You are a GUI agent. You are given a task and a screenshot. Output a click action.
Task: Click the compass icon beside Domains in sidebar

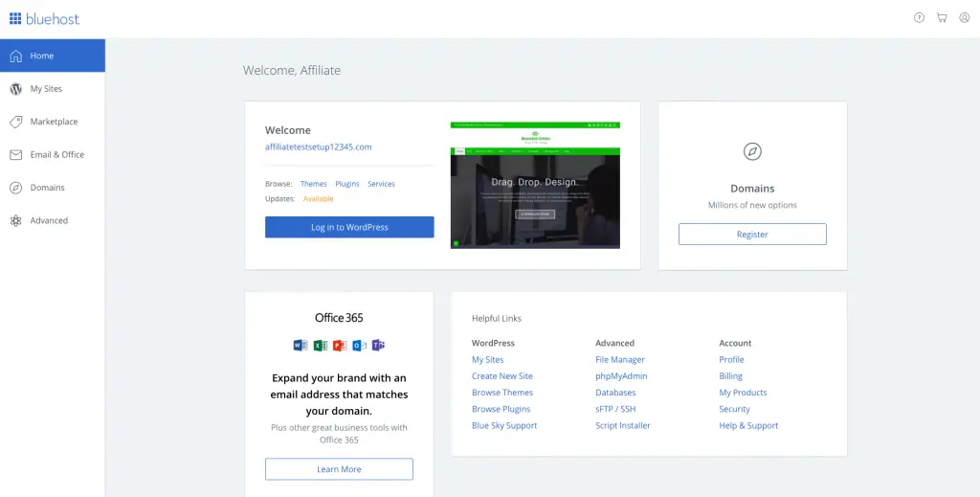pyautogui.click(x=16, y=188)
